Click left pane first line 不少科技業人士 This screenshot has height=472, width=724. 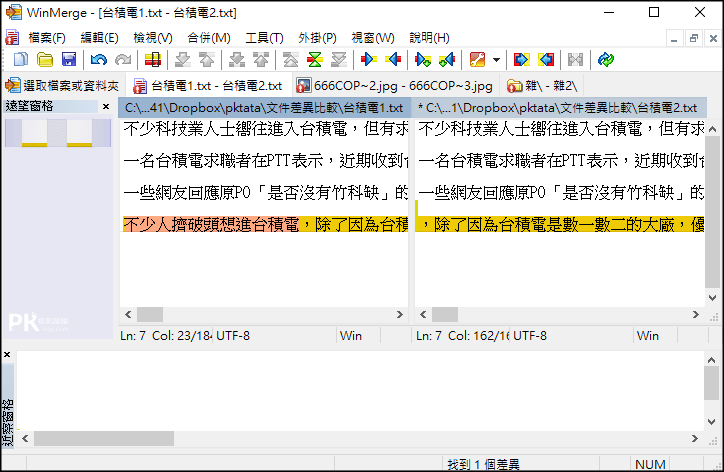pos(265,129)
